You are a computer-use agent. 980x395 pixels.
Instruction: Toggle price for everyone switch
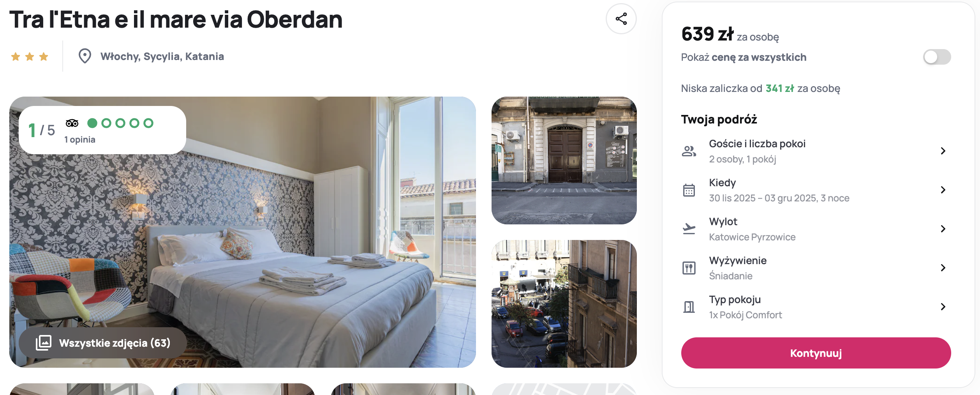click(x=937, y=57)
